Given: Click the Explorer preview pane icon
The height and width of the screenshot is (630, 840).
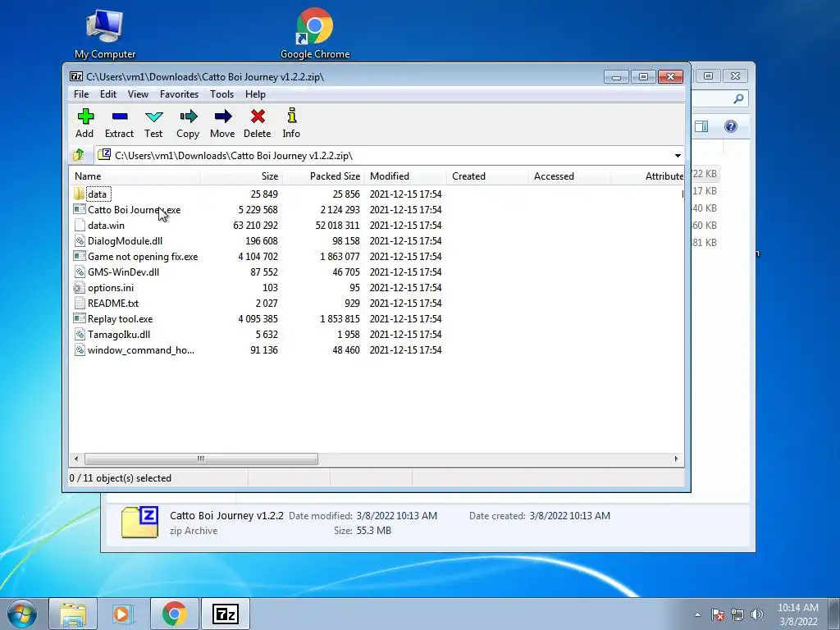Looking at the screenshot, I should [701, 126].
